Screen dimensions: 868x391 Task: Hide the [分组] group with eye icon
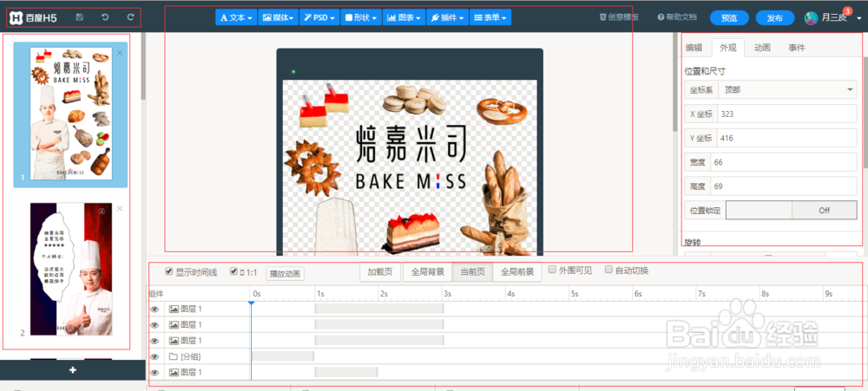point(155,357)
